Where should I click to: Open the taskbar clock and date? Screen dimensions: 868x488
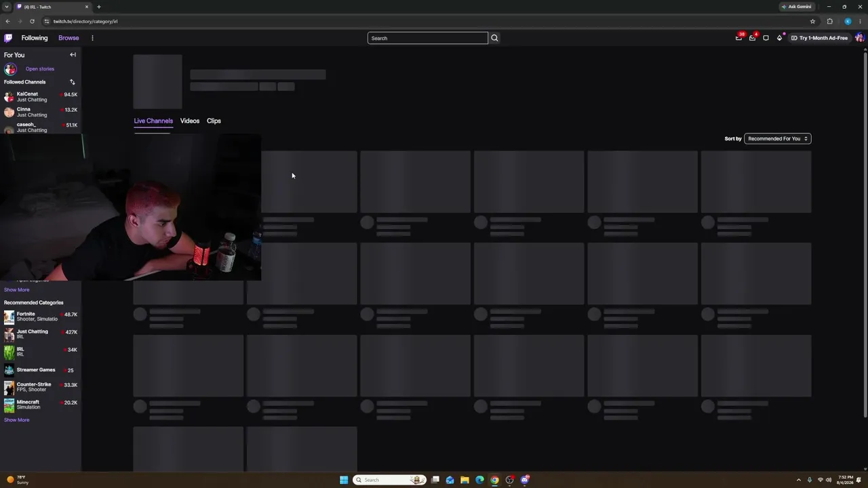point(846,480)
